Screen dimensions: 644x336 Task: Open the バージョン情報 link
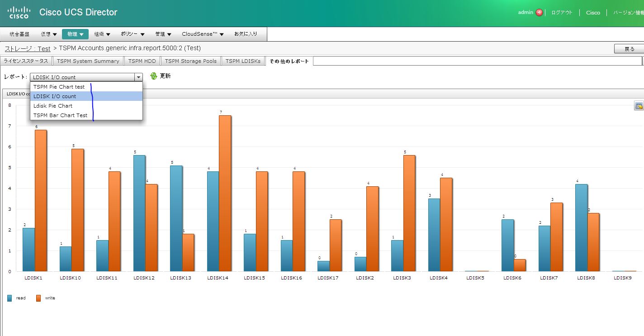628,13
